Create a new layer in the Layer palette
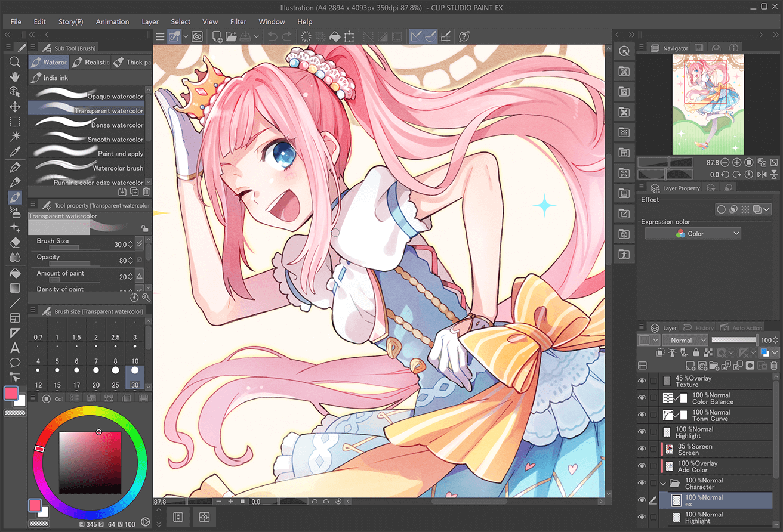783x532 pixels. point(690,365)
